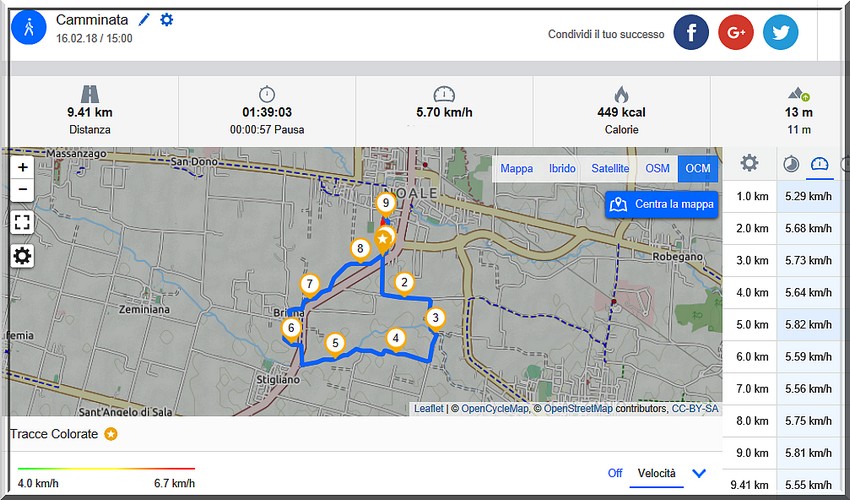This screenshot has width=850, height=500.
Task: Show split times with clock icon
Action: (x=791, y=164)
